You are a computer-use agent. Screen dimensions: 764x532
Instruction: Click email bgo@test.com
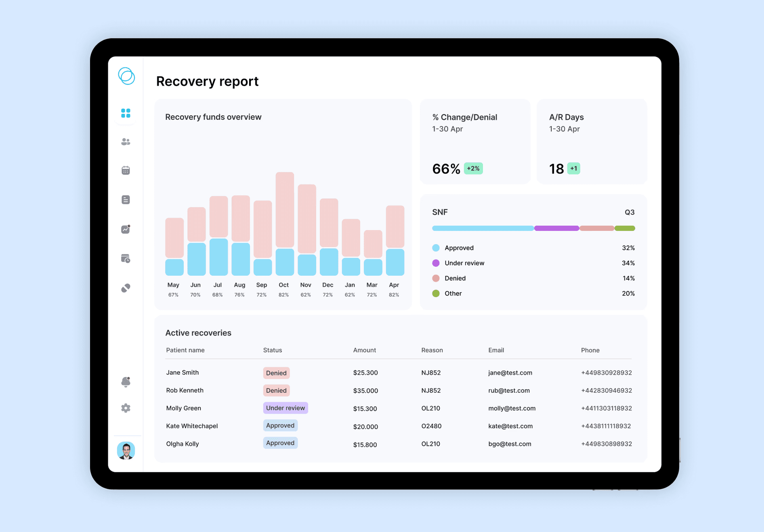tap(510, 444)
